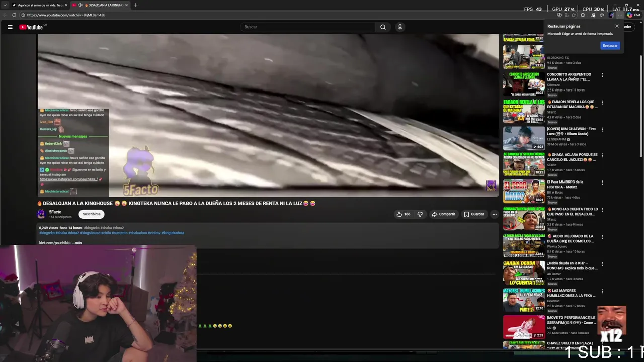Open the tab search dropdown arrow
The width and height of the screenshot is (644, 362).
[x=5, y=5]
